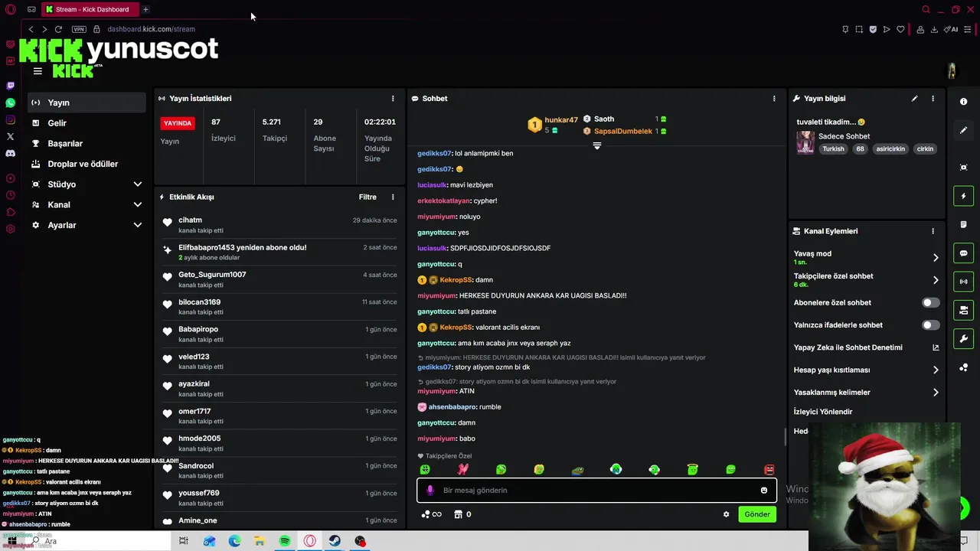Click the cihatm follow event
Viewport: 980px width, 551px height.
pyautogui.click(x=280, y=225)
